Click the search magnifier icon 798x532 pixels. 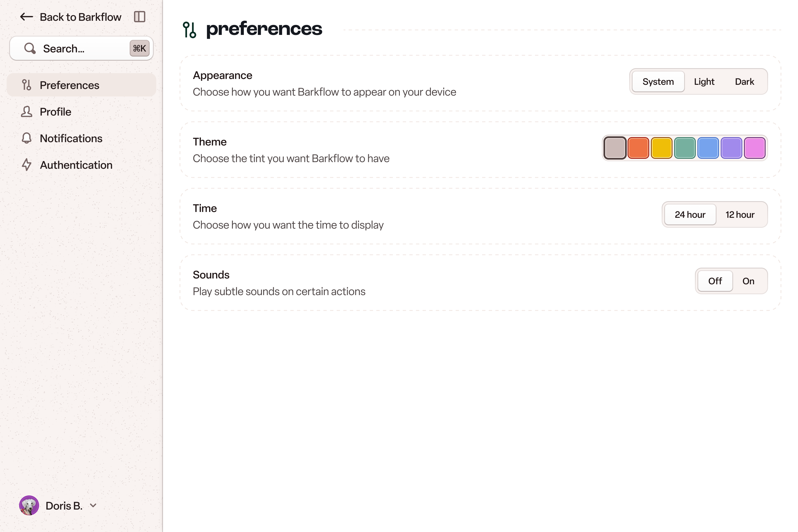(x=30, y=48)
